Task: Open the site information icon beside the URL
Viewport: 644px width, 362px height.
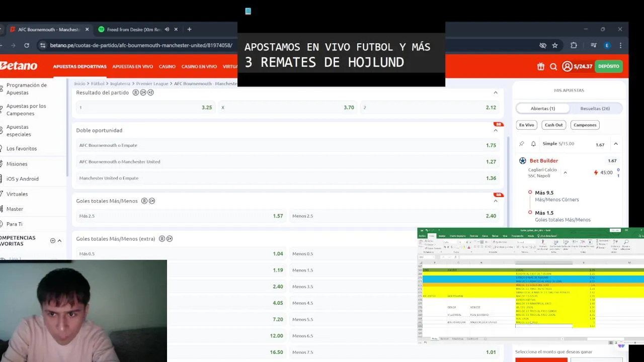Action: pos(43,45)
